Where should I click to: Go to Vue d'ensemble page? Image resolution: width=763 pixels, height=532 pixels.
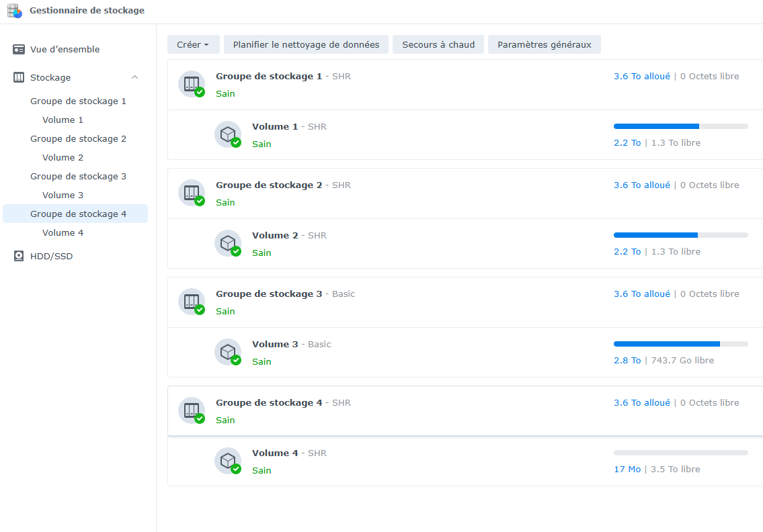65,50
